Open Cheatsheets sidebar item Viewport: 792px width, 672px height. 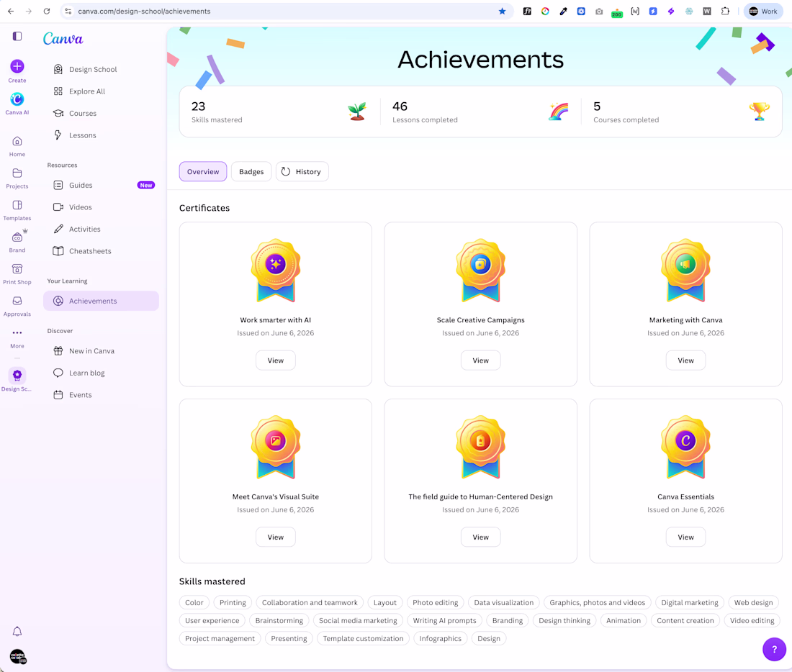click(x=101, y=251)
